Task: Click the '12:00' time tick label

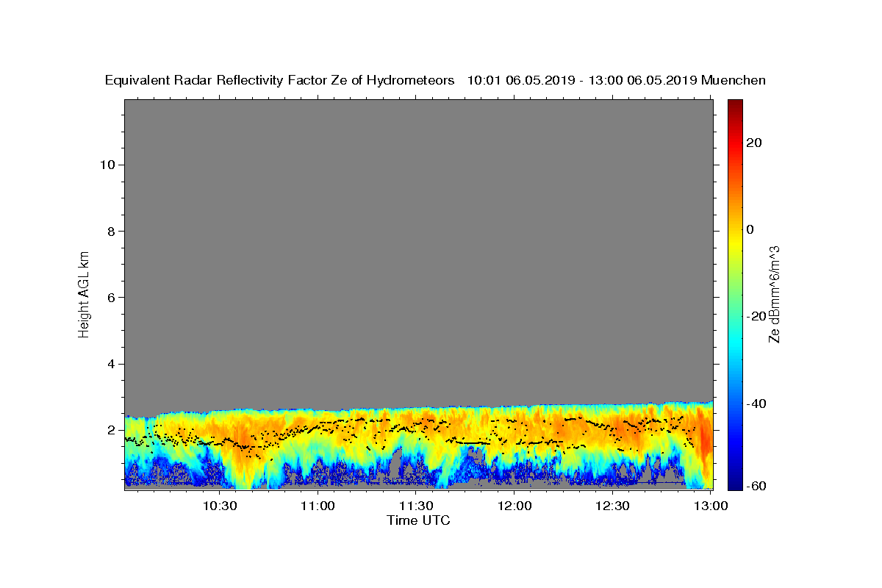Action: [515, 506]
